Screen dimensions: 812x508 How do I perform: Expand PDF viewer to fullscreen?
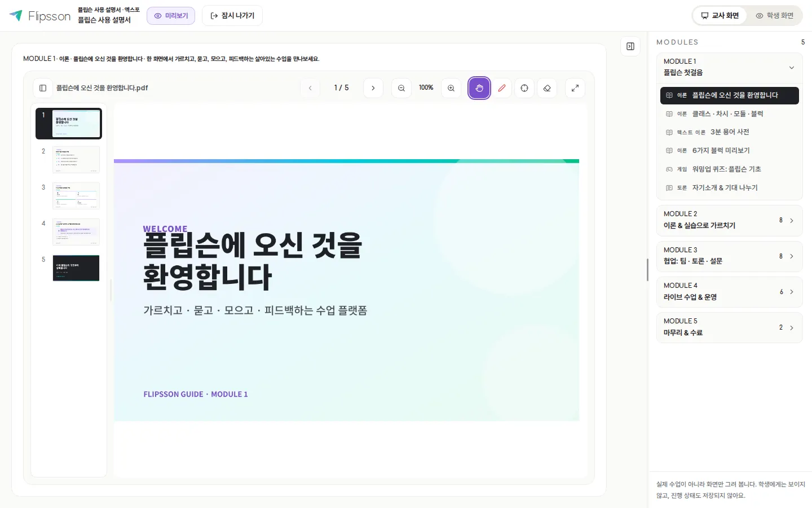click(x=575, y=88)
